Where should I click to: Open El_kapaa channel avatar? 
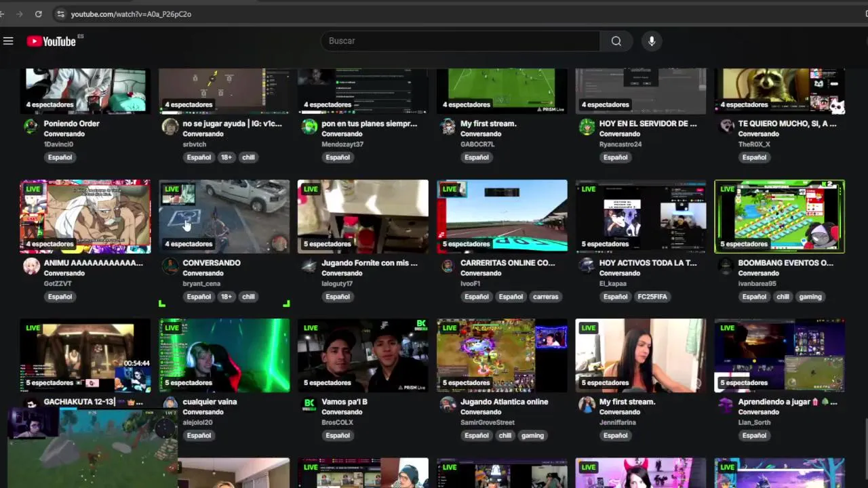(x=587, y=266)
